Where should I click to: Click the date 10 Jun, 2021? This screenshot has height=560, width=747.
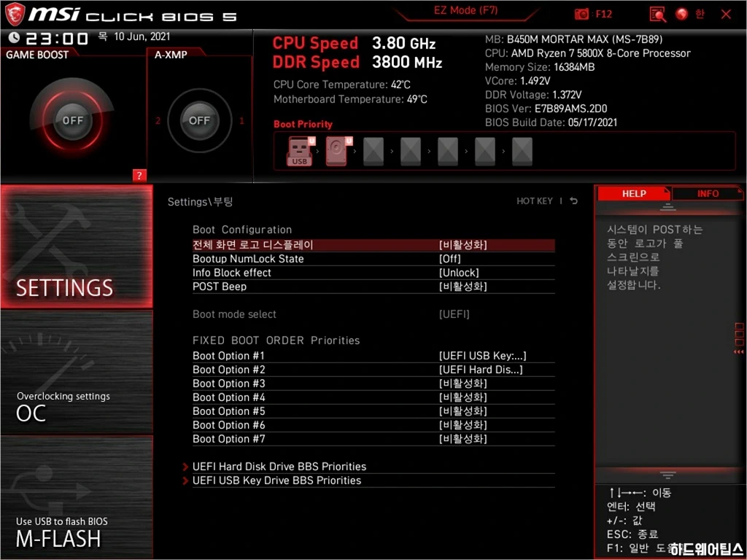142,36
